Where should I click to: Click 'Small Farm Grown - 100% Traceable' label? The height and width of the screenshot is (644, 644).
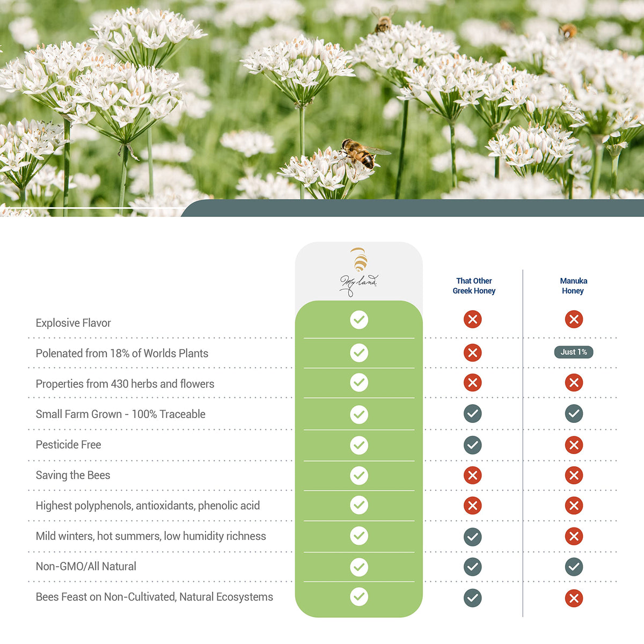point(121,414)
